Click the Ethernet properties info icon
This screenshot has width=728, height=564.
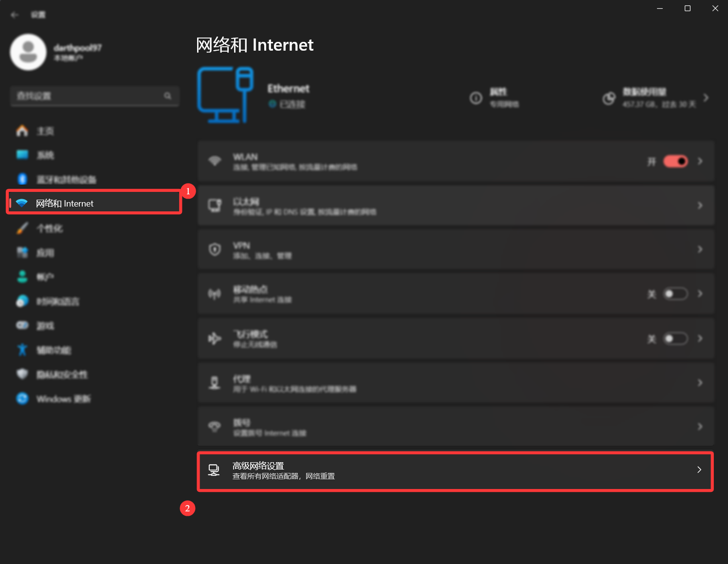475,98
